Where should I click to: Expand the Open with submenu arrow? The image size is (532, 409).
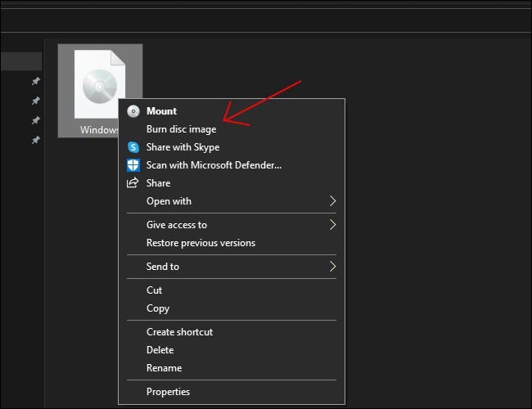(332, 201)
